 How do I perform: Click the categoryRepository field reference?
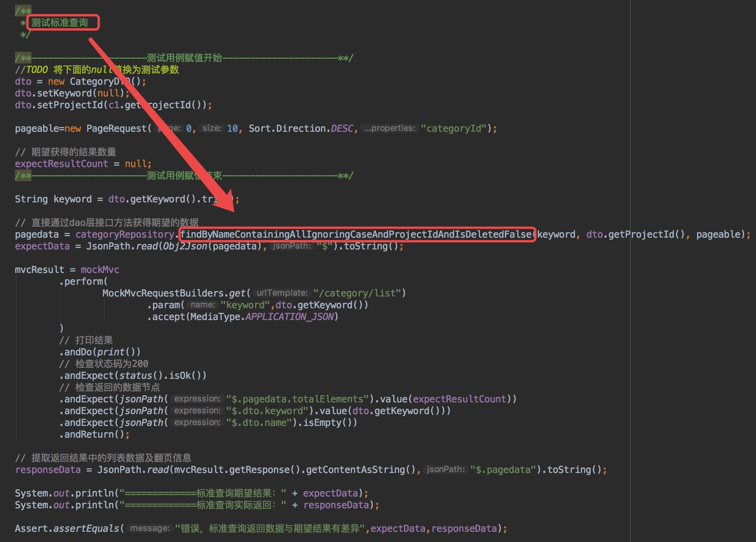click(x=125, y=235)
